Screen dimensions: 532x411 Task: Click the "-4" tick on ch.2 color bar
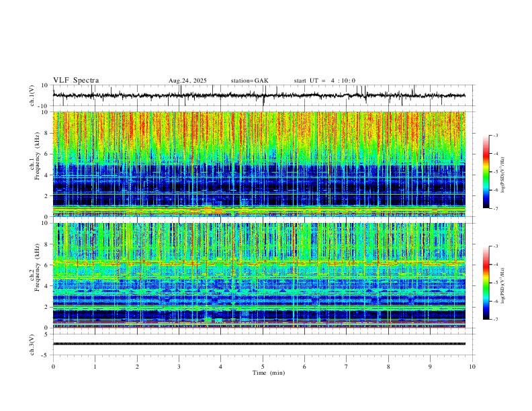click(495, 265)
